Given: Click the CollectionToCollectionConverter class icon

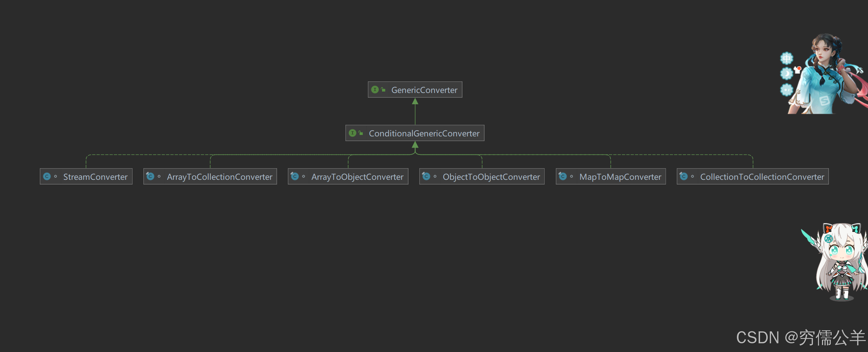Looking at the screenshot, I should (x=684, y=176).
